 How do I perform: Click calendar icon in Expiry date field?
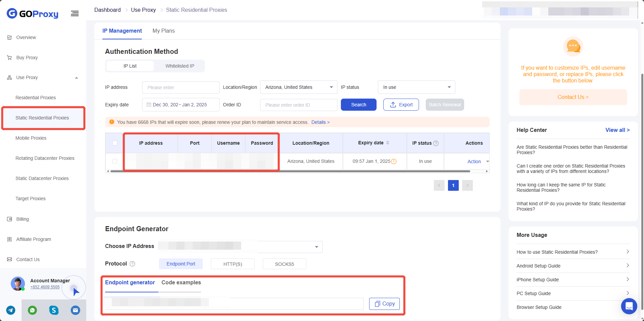coord(149,105)
